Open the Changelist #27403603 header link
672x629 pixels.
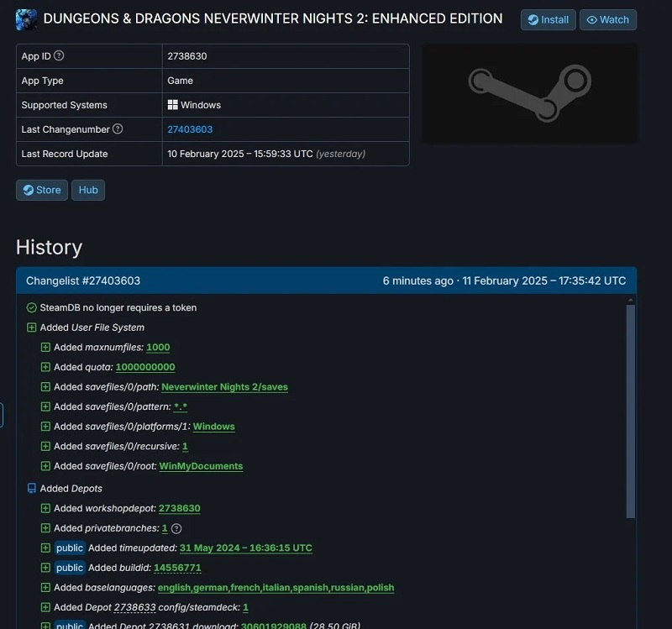point(83,280)
